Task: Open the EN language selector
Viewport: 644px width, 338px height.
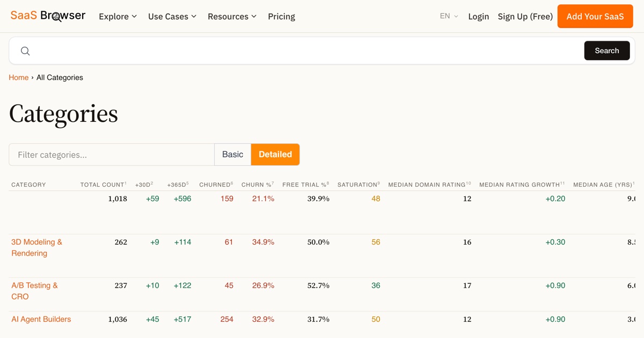Action: point(449,16)
